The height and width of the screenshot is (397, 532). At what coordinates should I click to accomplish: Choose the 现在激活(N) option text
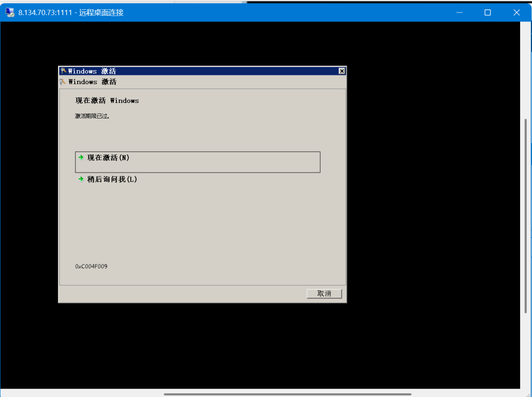tap(108, 157)
